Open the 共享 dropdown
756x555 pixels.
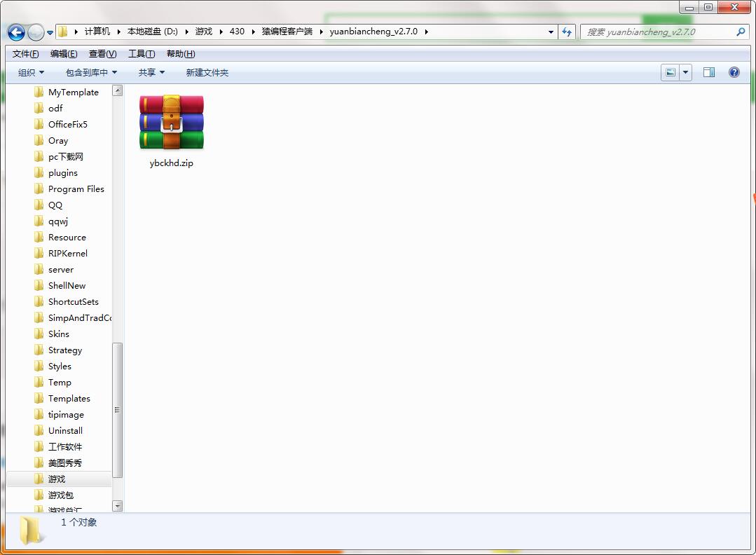pos(151,72)
